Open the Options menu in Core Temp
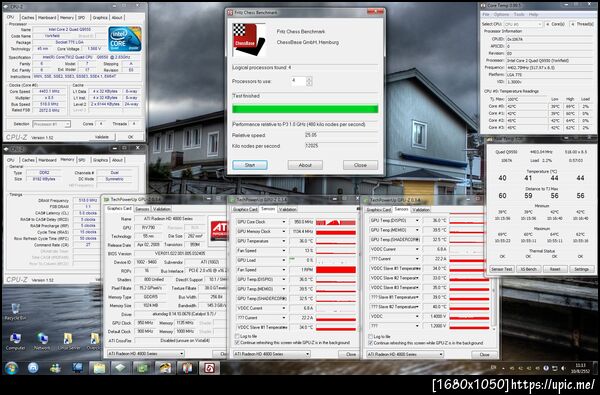Screen dimensions: 600x395 pyautogui.click(x=501, y=15)
